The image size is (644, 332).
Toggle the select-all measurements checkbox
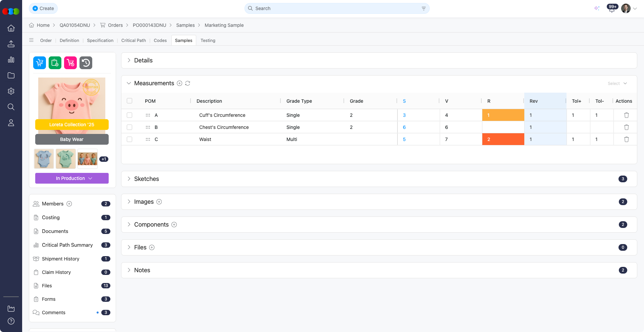click(129, 101)
